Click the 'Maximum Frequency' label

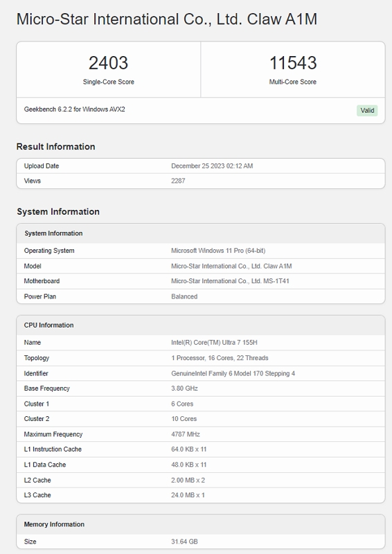point(53,434)
